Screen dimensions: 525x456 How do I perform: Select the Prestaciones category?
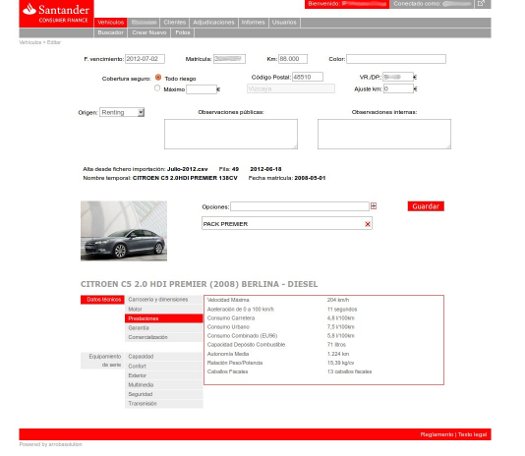point(164,318)
